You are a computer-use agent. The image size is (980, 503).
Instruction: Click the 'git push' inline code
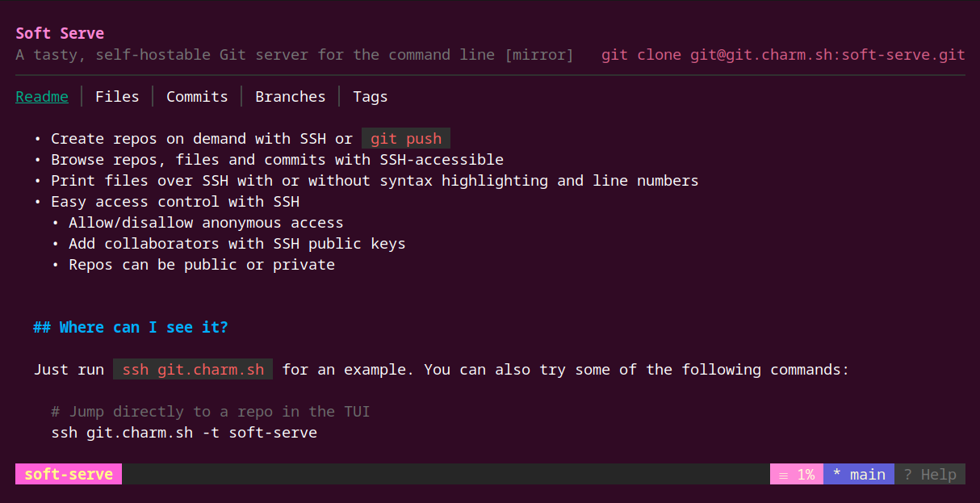(x=405, y=139)
